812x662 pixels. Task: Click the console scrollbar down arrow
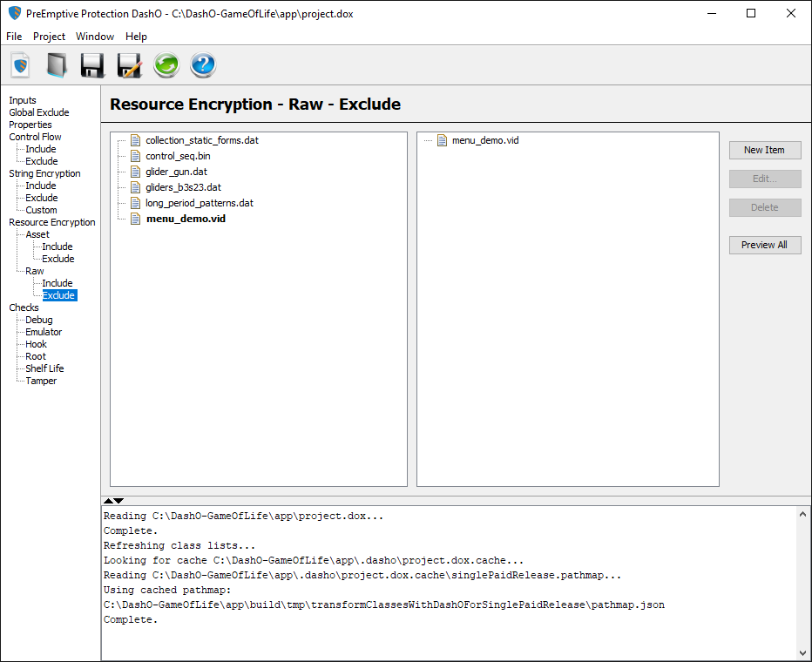click(802, 652)
